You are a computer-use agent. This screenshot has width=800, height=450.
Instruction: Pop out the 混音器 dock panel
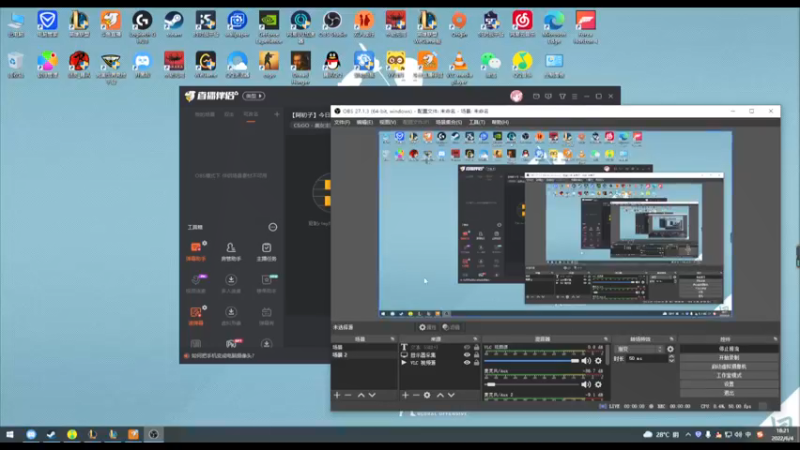point(606,339)
